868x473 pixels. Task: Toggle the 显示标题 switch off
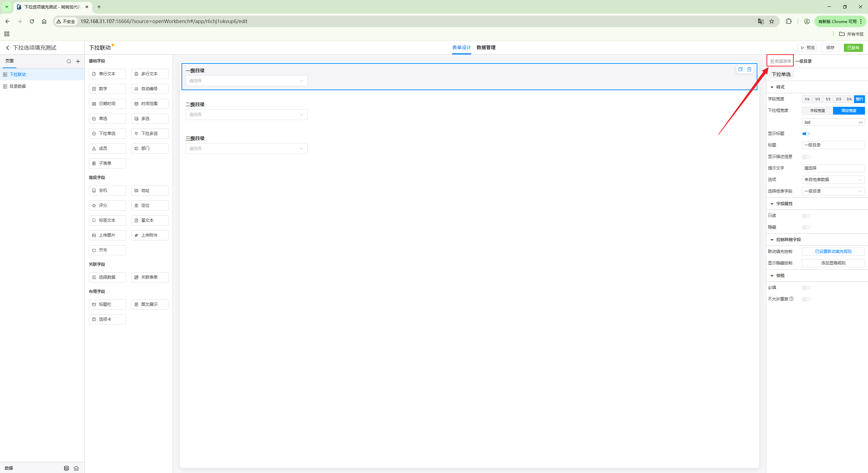coord(806,134)
